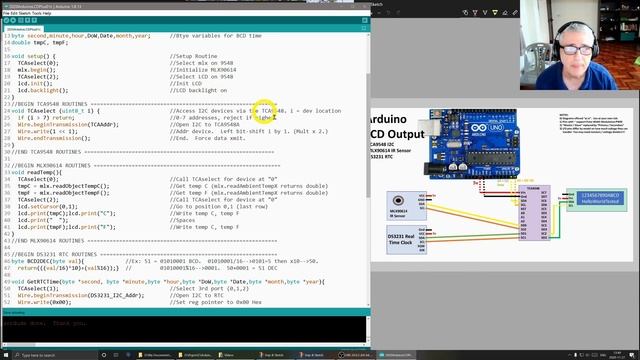Click the MLX90614 IR Sensor block in diagram
The image size is (640, 360).
coord(406,206)
